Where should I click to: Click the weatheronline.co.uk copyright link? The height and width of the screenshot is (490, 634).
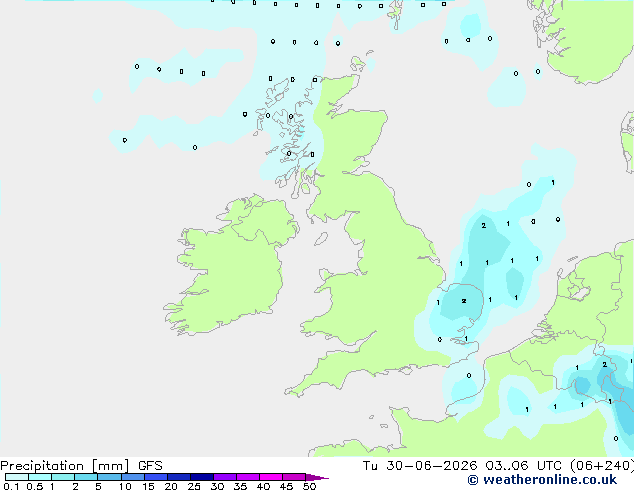(542, 480)
